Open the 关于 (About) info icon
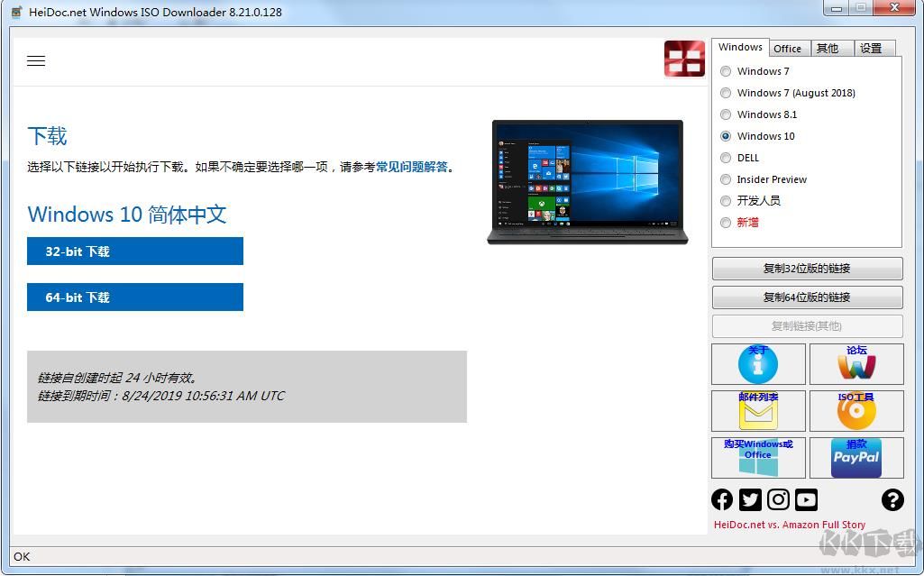This screenshot has width=924, height=576. 758,364
